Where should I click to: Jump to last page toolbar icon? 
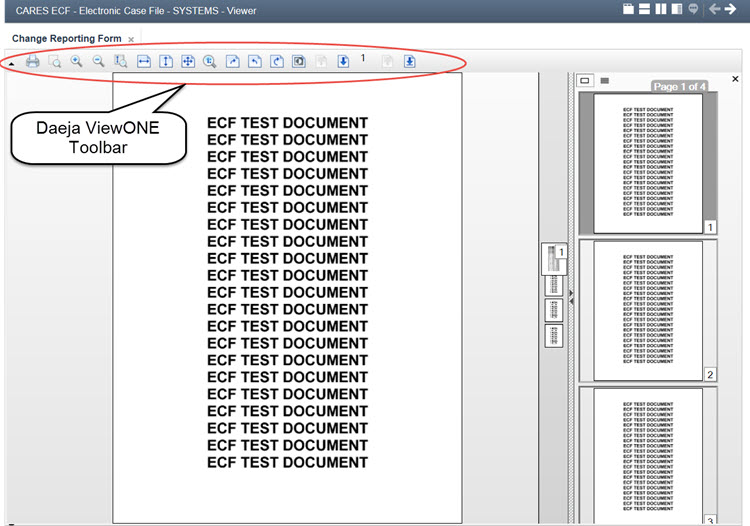409,62
